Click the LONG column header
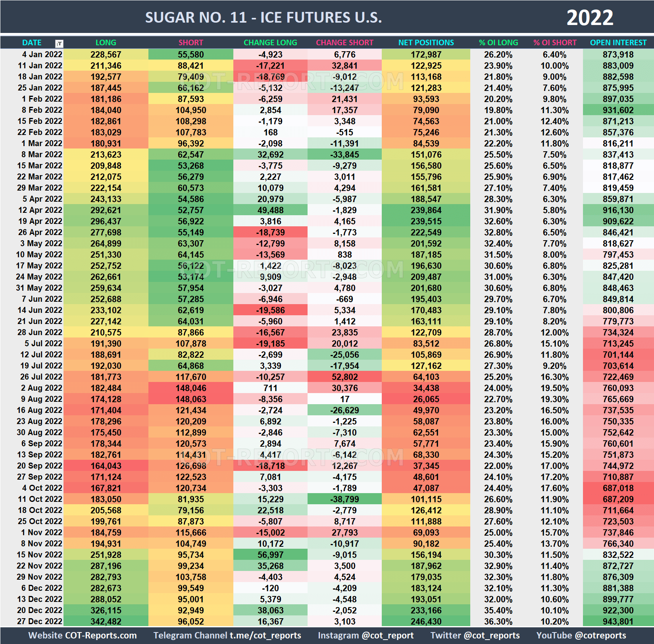 coord(106,42)
